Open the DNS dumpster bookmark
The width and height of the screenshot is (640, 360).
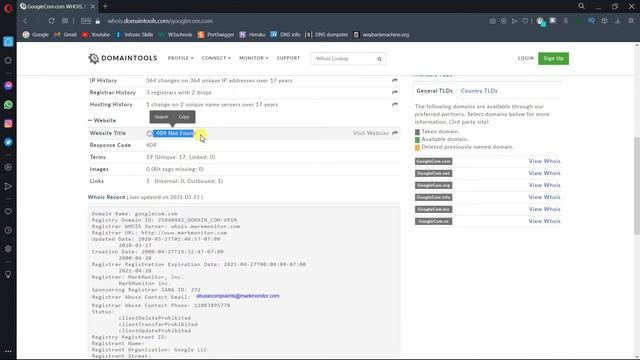coord(327,35)
